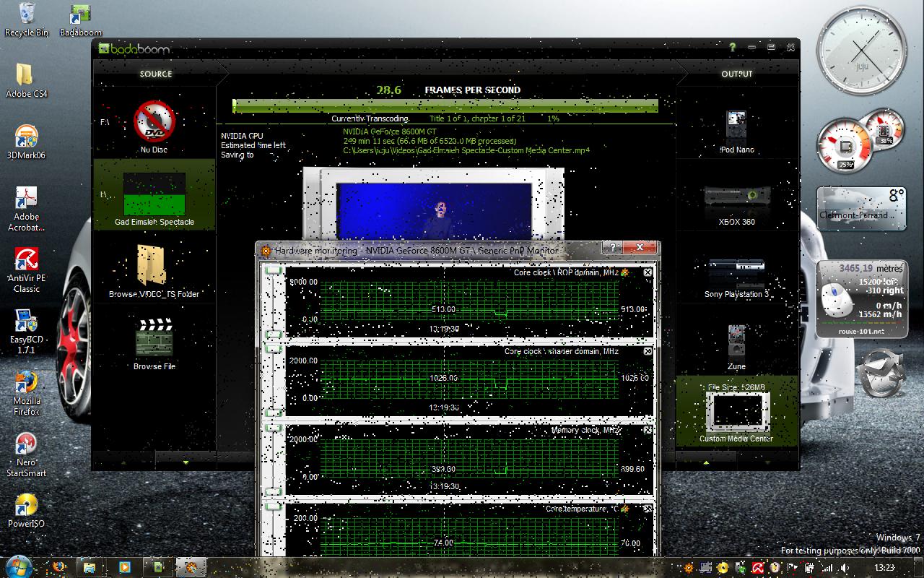
Task: Move output list down with arrow
Action: pyautogui.click(x=767, y=461)
